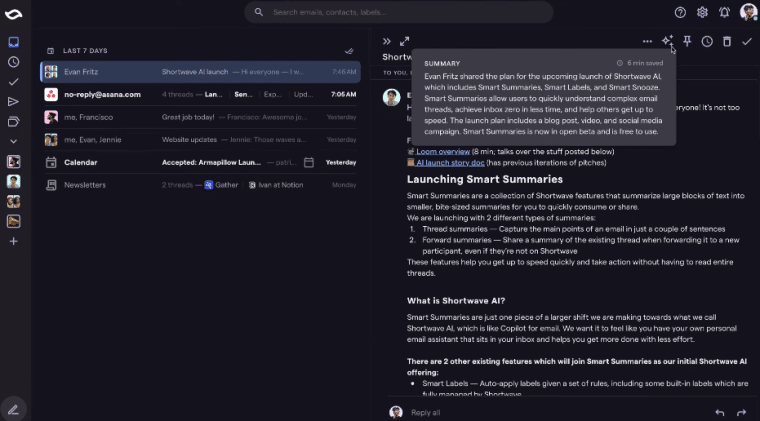Open the Loom overview link
This screenshot has width=760, height=421.
(x=443, y=152)
